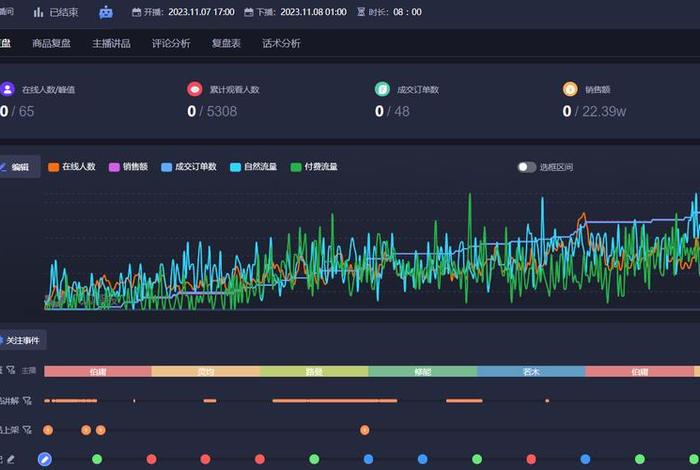Click the orange 销售额 coin icon

(x=570, y=89)
